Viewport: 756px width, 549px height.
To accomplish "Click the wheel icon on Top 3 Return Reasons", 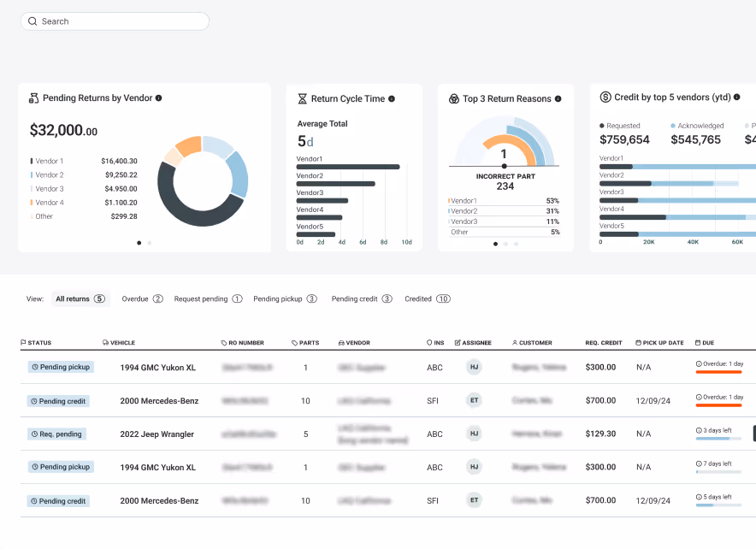I will click(x=453, y=98).
